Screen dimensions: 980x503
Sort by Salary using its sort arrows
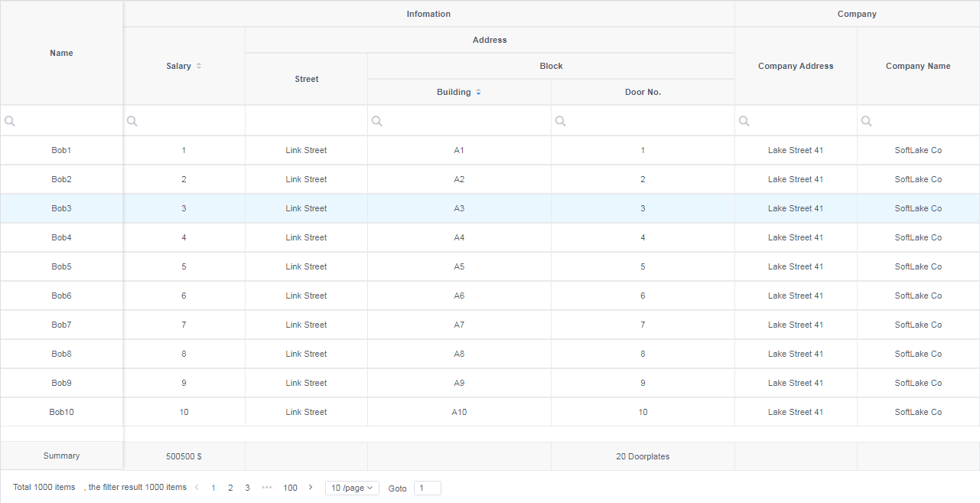199,67
